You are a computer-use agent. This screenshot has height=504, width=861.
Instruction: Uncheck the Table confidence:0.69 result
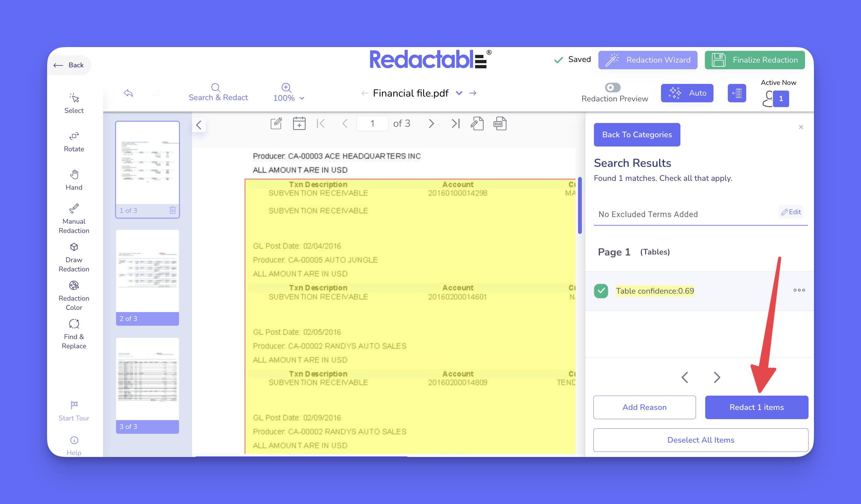click(x=601, y=290)
